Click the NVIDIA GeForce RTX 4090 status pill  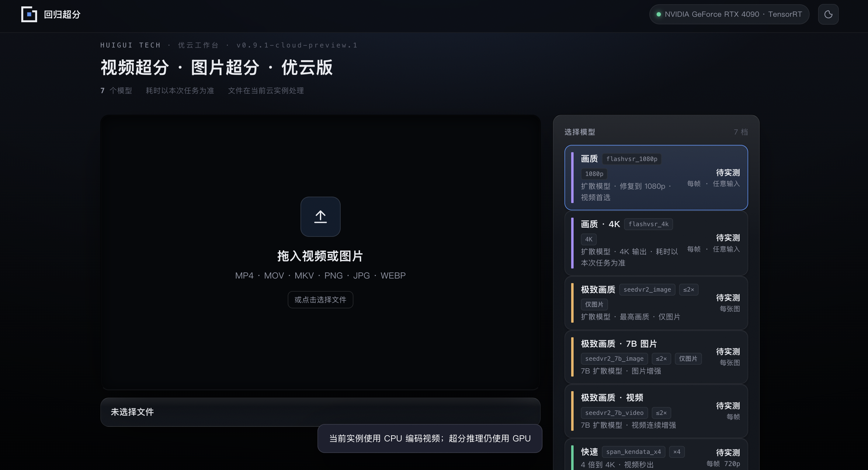729,14
